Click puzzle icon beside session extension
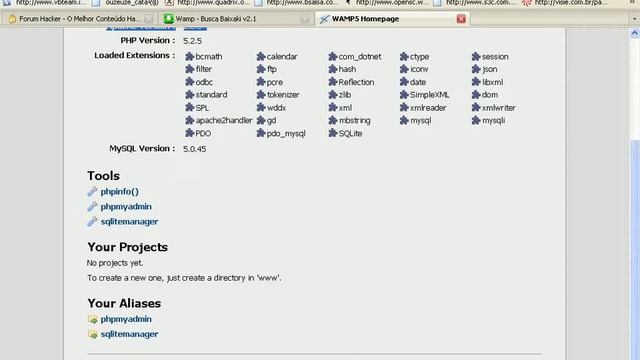Screen dimensions: 640x360 tap(476, 56)
